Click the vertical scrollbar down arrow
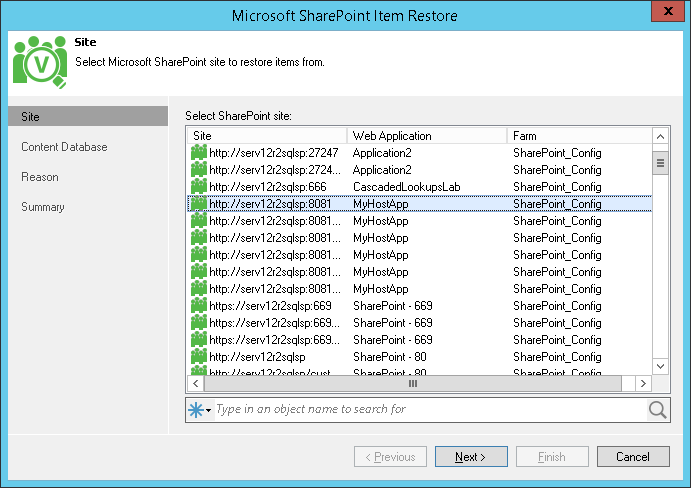This screenshot has height=488, width=691. (x=660, y=366)
